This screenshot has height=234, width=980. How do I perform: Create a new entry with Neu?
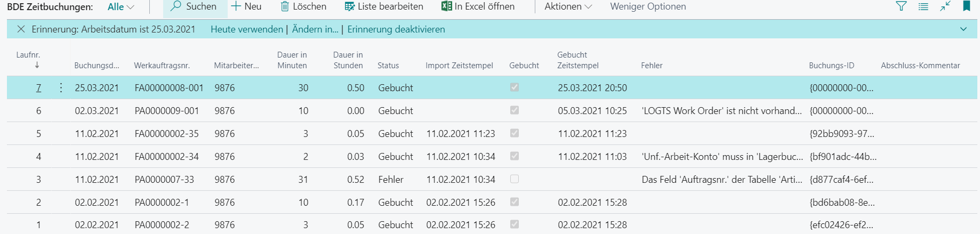[x=246, y=6]
